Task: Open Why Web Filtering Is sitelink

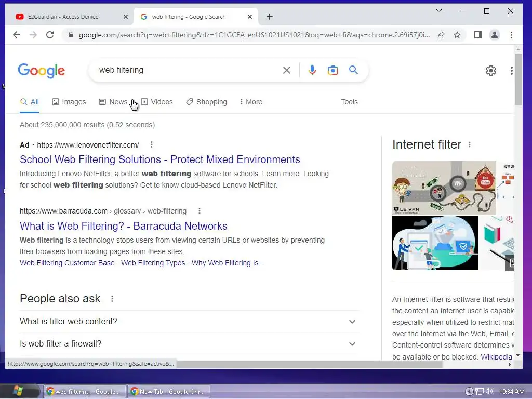Action: (x=228, y=263)
